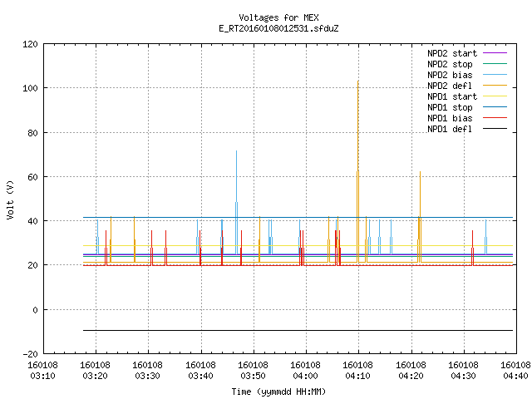Click the chart title 'Voltages for MEX'
Viewport: 532px width, 399px height.
point(278,17)
